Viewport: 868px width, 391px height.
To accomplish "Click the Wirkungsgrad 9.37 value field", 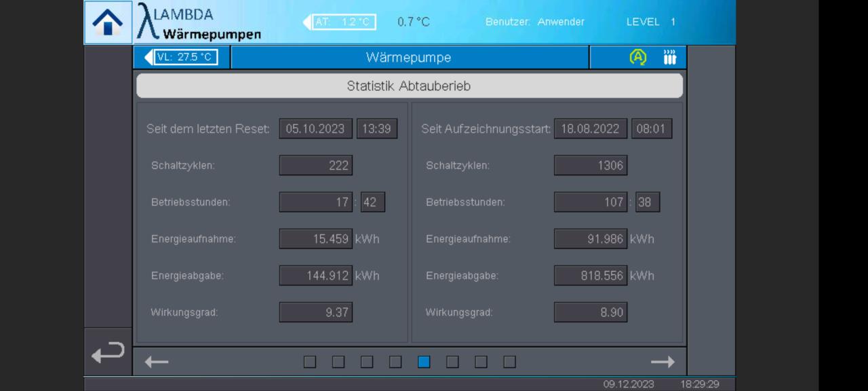I will point(315,312).
